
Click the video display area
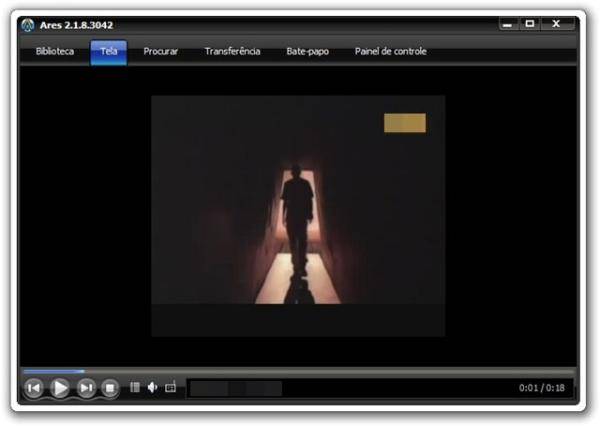click(298, 216)
